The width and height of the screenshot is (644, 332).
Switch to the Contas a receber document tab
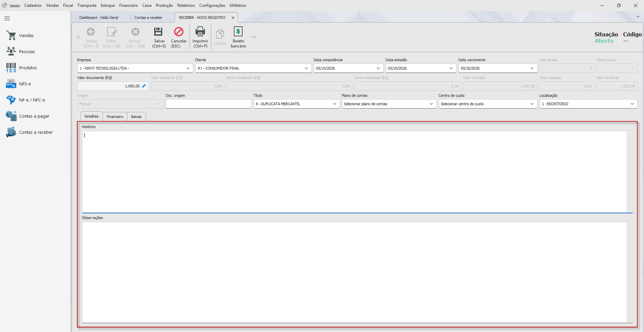pyautogui.click(x=149, y=18)
